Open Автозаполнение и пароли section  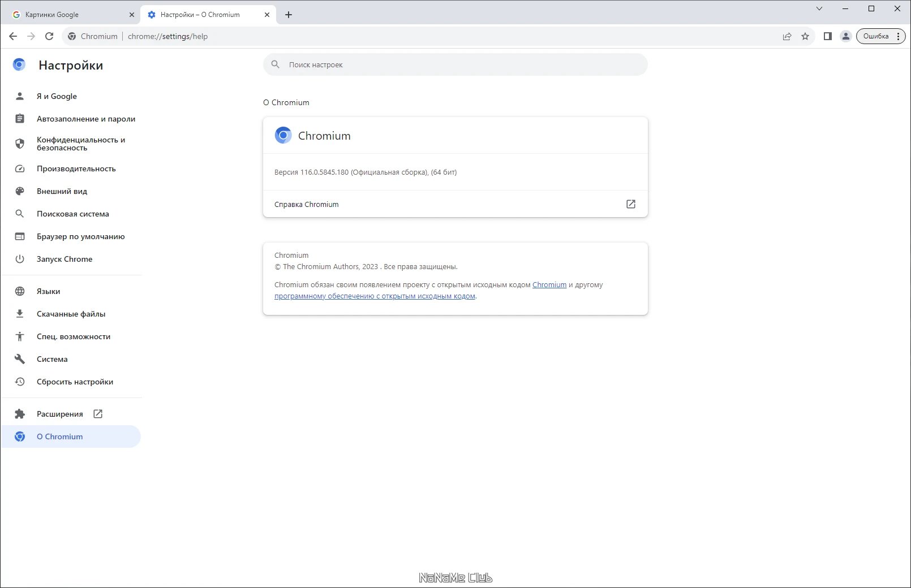pyautogui.click(x=71, y=119)
